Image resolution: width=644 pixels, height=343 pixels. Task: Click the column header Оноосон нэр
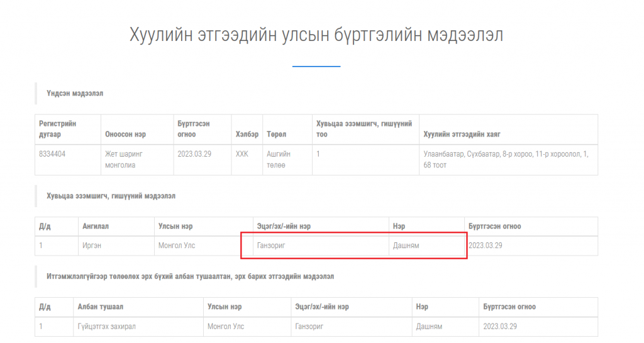125,134
